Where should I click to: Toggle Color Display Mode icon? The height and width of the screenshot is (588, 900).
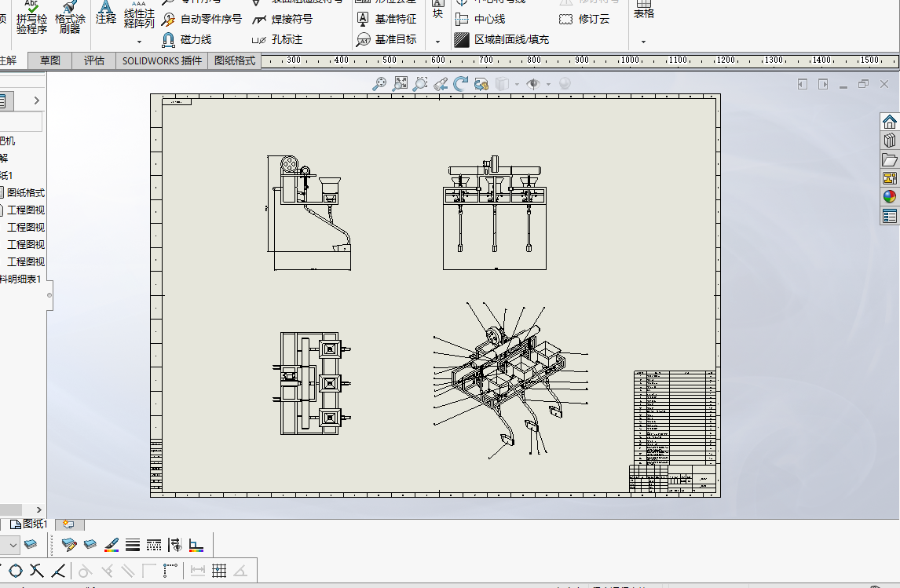[x=196, y=544]
